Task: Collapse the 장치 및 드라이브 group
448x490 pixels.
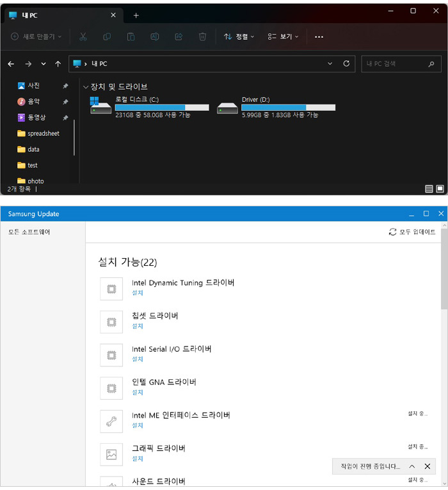Action: (86, 87)
